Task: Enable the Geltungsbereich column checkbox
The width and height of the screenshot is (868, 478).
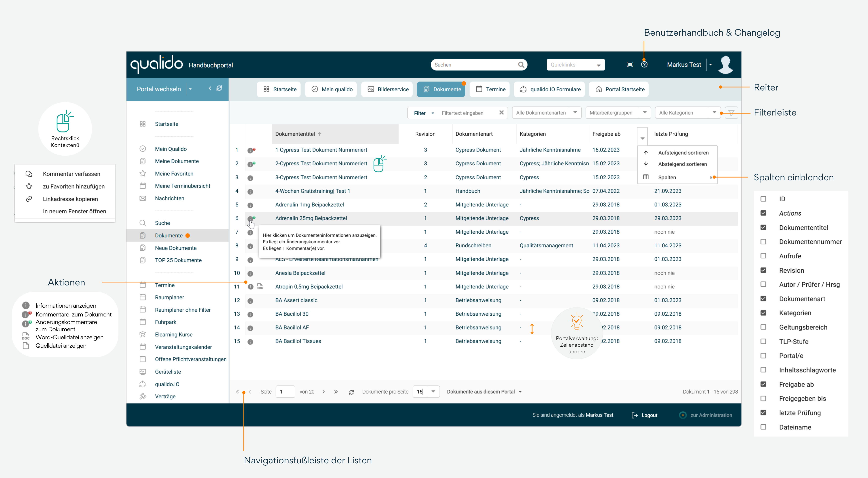Action: coord(763,327)
